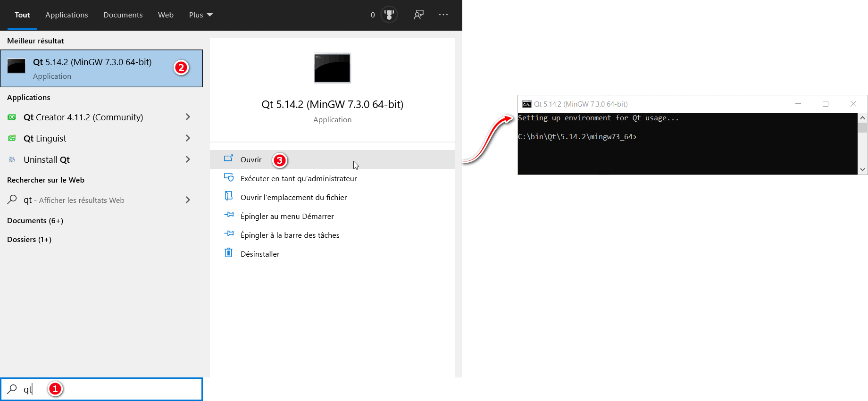Screen dimensions: 868x401
Task: Expand the qt web results chevron
Action: 188,200
